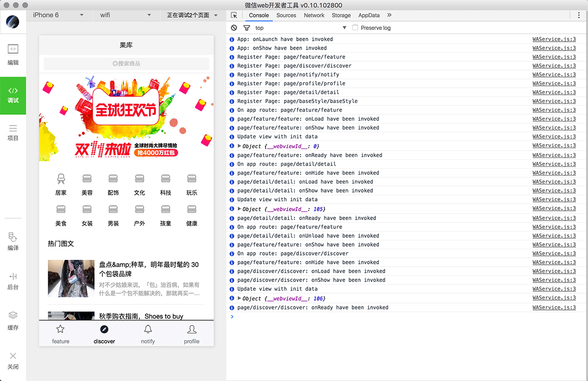Expand Object with __webviewId__: 106
Viewport: 588px width, 381px height.
pyautogui.click(x=240, y=298)
